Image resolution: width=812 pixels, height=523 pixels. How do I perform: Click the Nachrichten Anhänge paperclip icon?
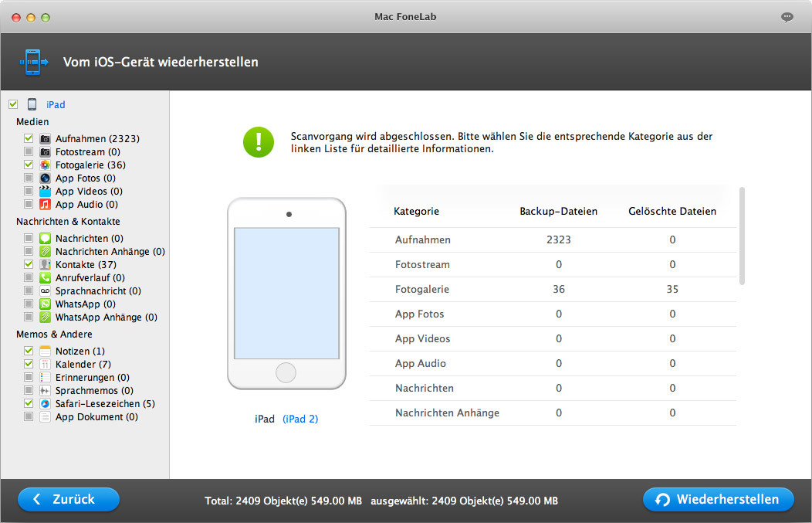45,251
